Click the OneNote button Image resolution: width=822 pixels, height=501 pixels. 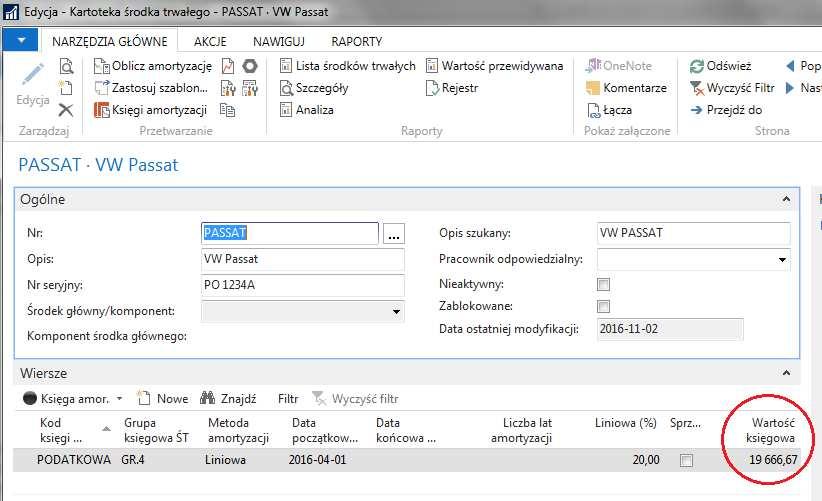click(619, 66)
